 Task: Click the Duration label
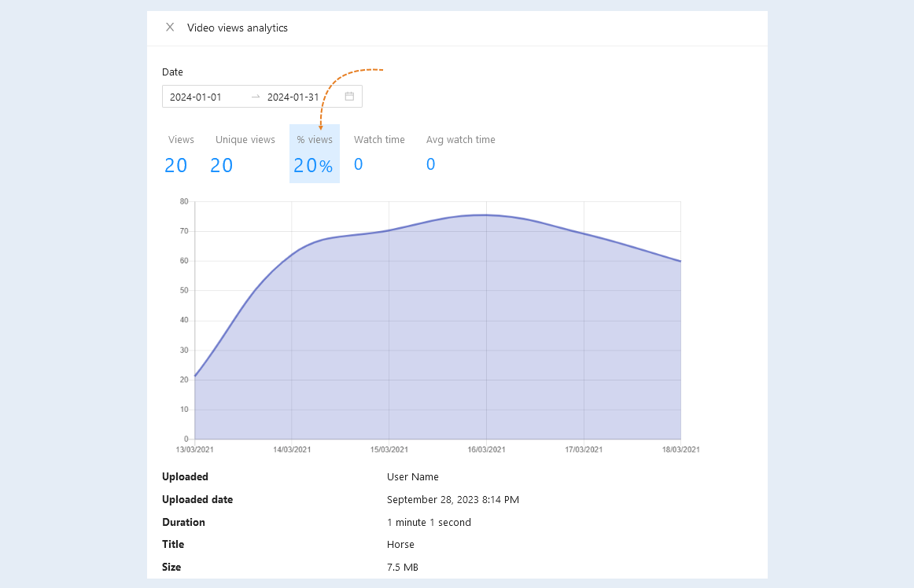coord(183,522)
